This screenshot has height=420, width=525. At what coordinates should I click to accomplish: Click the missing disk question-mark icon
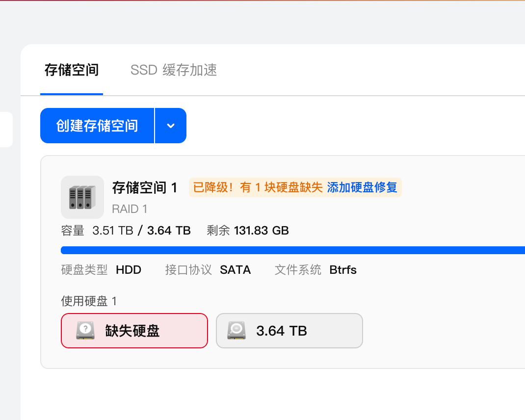[85, 331]
